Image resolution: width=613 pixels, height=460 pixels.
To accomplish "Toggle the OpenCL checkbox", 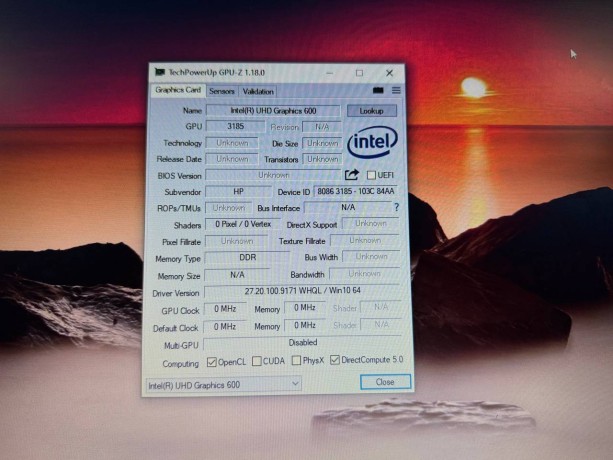I will pyautogui.click(x=212, y=362).
